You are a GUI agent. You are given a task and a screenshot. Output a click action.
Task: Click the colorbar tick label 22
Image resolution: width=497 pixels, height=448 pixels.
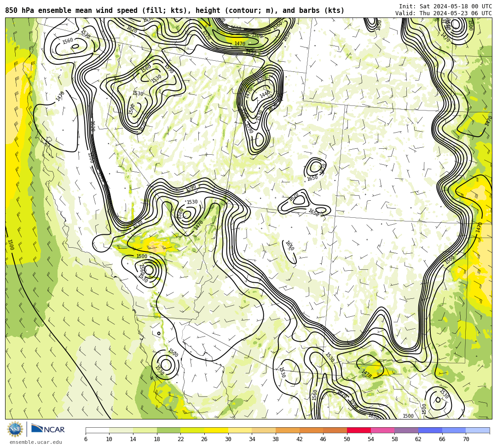181,439
